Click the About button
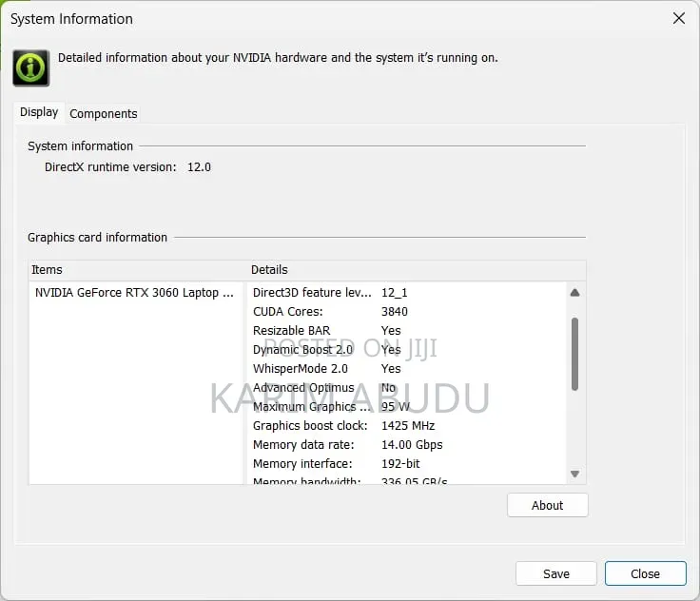700x601 pixels. point(547,505)
